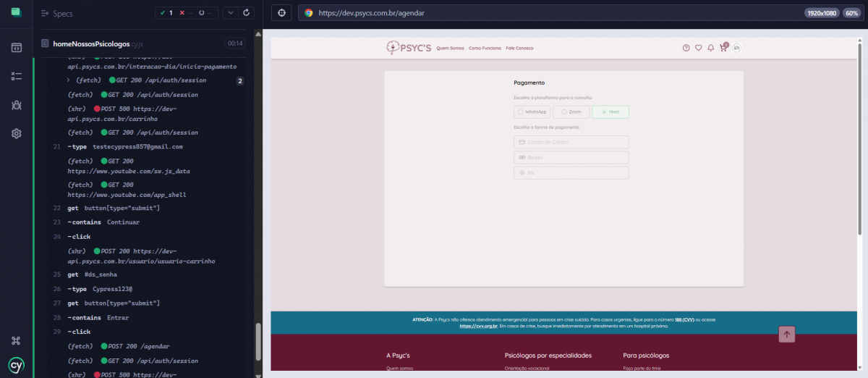
Task: Open the Debug bug icon in sidebar
Action: pyautogui.click(x=16, y=105)
